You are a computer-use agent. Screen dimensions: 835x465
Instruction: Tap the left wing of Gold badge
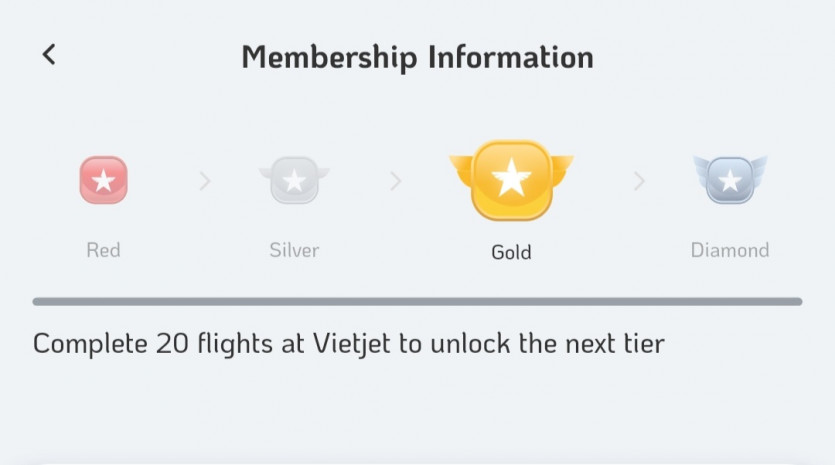click(x=460, y=164)
